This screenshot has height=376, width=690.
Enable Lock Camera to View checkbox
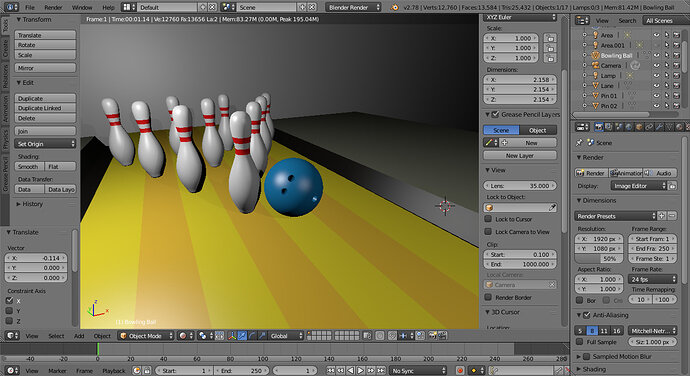pyautogui.click(x=488, y=232)
